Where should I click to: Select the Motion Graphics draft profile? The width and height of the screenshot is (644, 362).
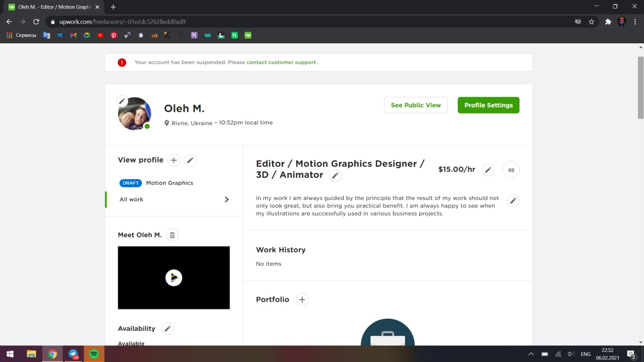pos(170,183)
